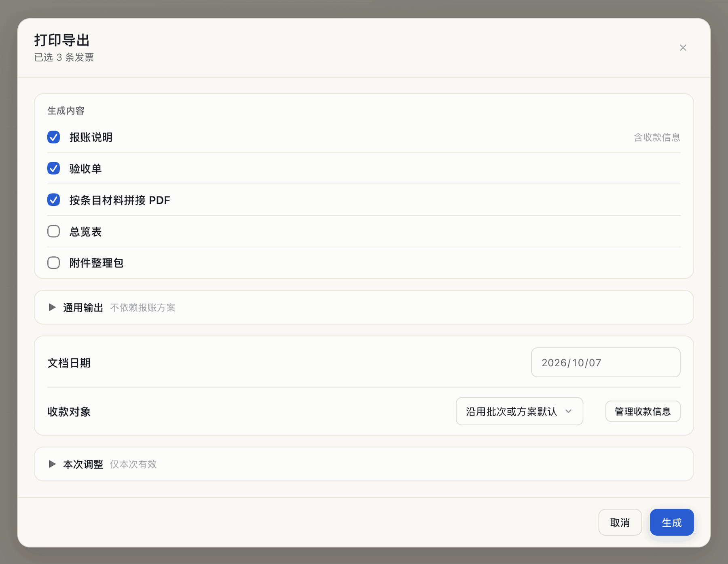Click the 含收款信息 hint text
This screenshot has height=564, width=728.
point(657,137)
